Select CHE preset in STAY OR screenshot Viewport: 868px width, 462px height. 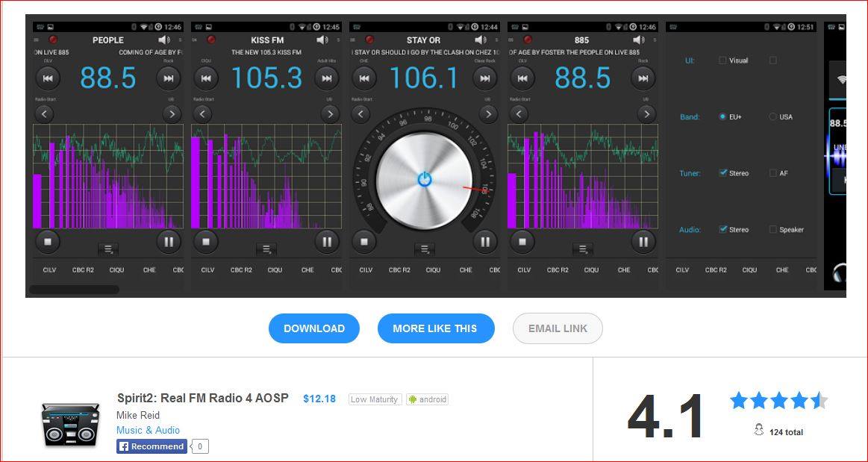pyautogui.click(x=466, y=270)
